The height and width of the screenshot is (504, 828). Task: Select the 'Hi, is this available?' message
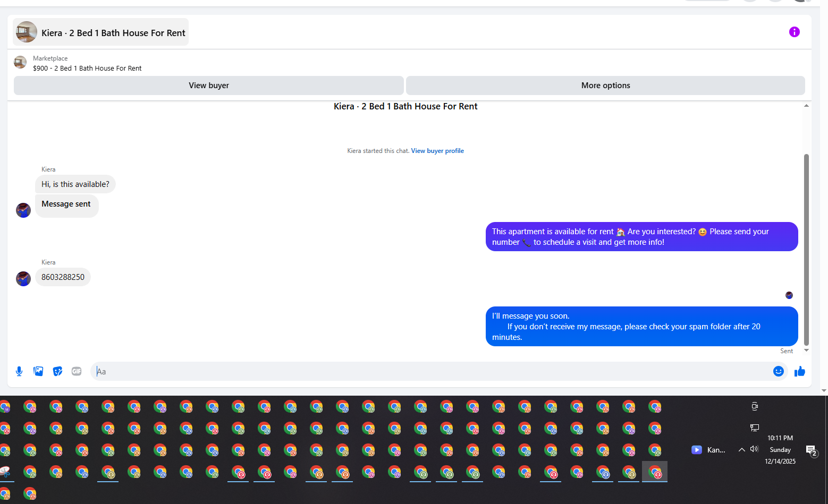coord(75,184)
